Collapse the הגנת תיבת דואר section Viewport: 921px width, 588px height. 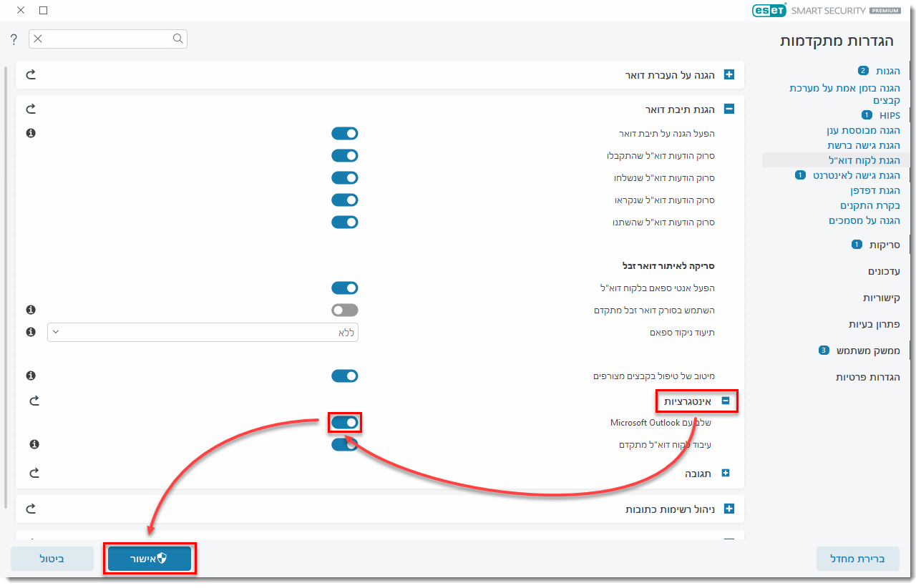(729, 109)
